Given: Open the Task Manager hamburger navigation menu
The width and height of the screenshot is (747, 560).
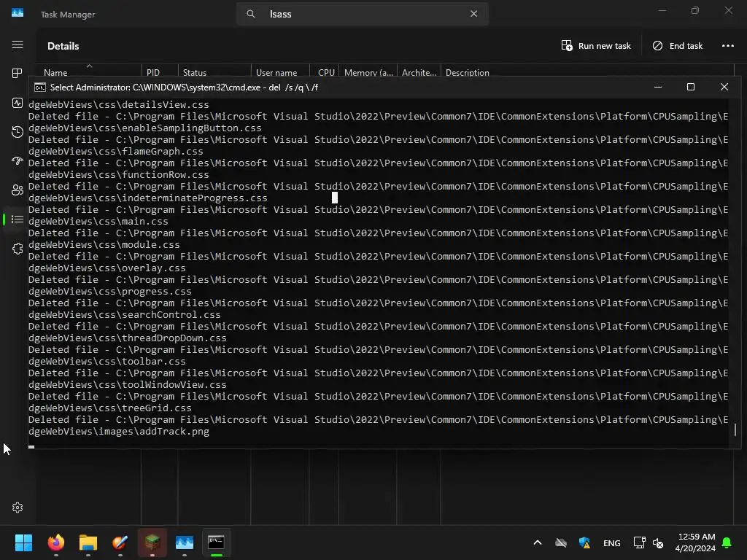Looking at the screenshot, I should click(x=18, y=44).
